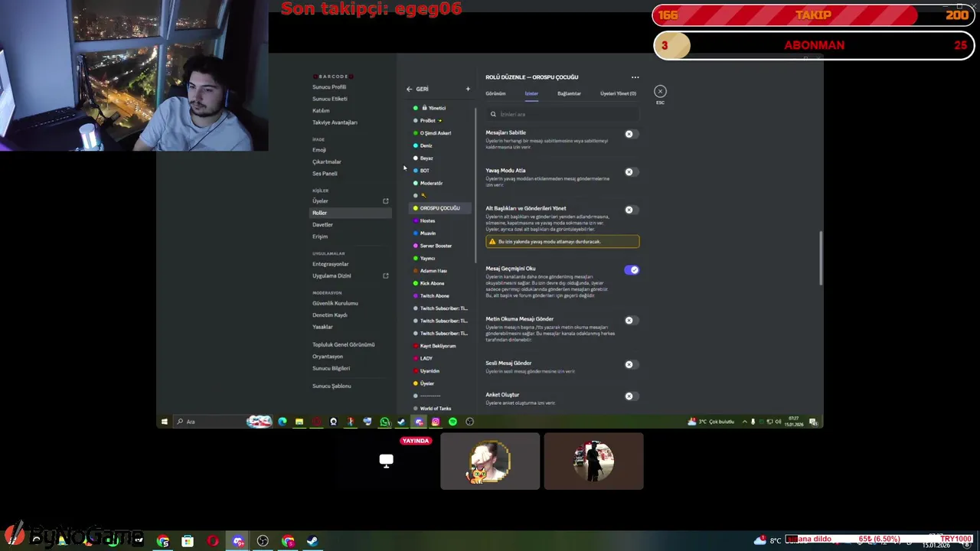
Task: Open Spotify in the shared screen taskbar
Action: [x=452, y=422]
